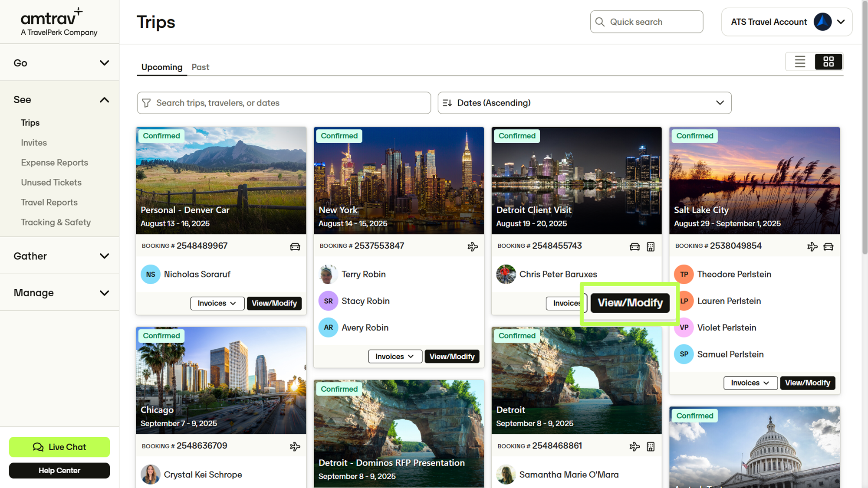The width and height of the screenshot is (868, 488).
Task: Click Chris Peter Baruxes profile photo
Action: pos(506,274)
